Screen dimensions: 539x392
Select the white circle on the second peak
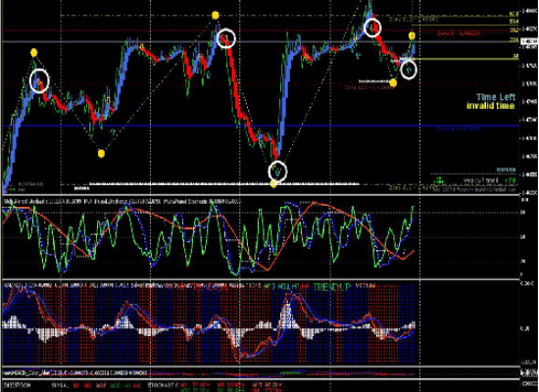tap(225, 38)
